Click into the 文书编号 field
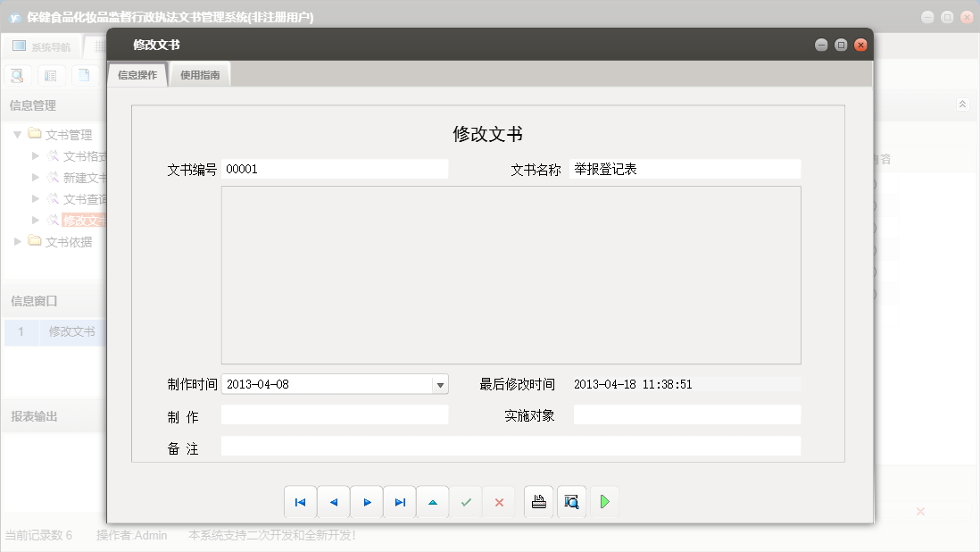 (x=335, y=169)
